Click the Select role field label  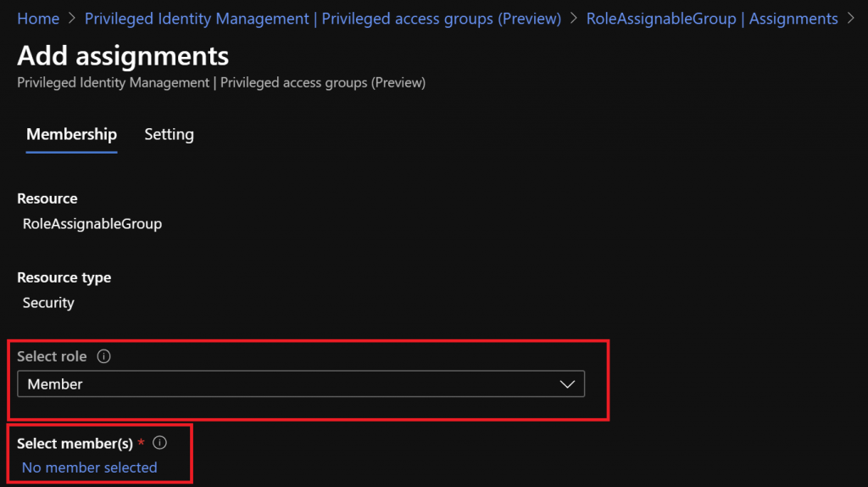[x=52, y=356]
